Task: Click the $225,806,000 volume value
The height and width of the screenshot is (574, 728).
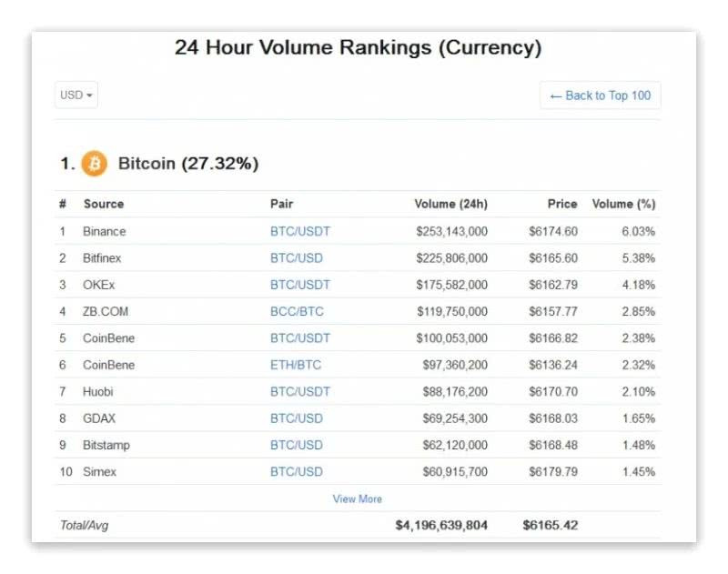Action: click(x=451, y=258)
